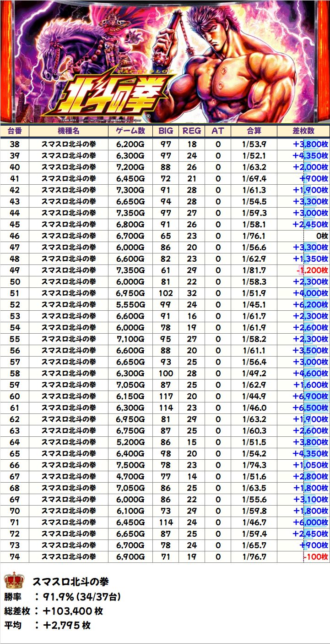The image size is (330, 644).
Task: Click the 1/54.5 ratio for machine 43
Action: pyautogui.click(x=254, y=201)
